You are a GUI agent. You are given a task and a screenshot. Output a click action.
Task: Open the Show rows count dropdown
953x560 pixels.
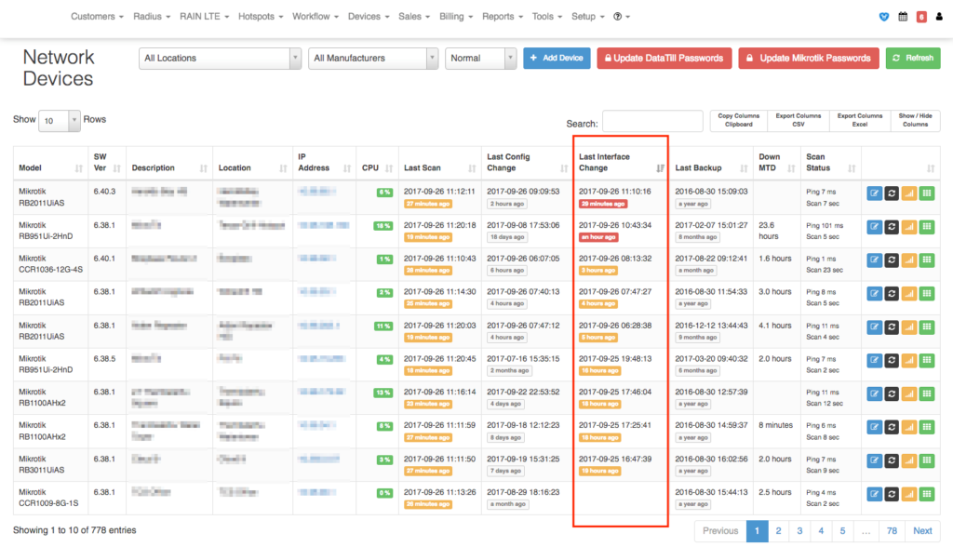[x=59, y=120]
